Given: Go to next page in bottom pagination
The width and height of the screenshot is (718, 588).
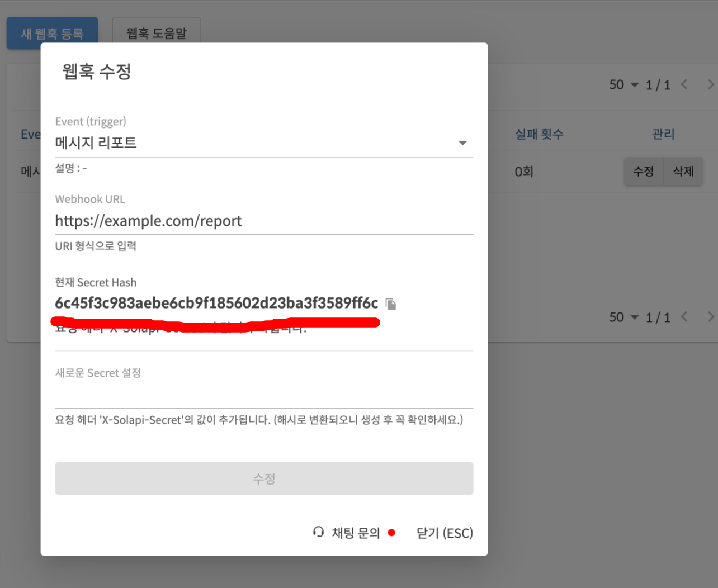Looking at the screenshot, I should point(710,317).
